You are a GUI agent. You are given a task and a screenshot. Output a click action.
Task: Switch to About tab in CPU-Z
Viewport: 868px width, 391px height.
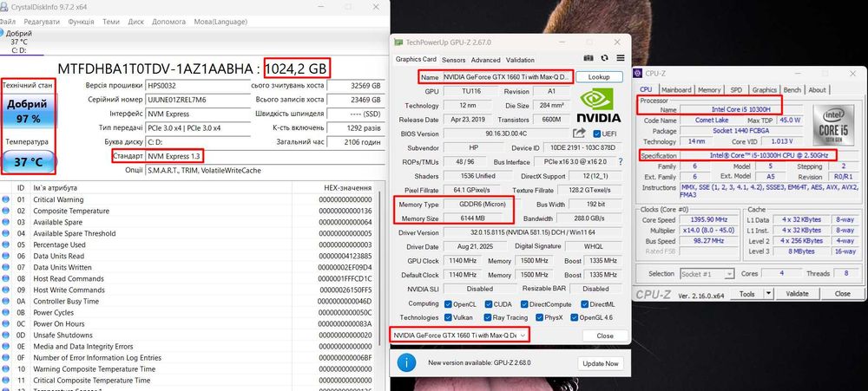pyautogui.click(x=817, y=89)
